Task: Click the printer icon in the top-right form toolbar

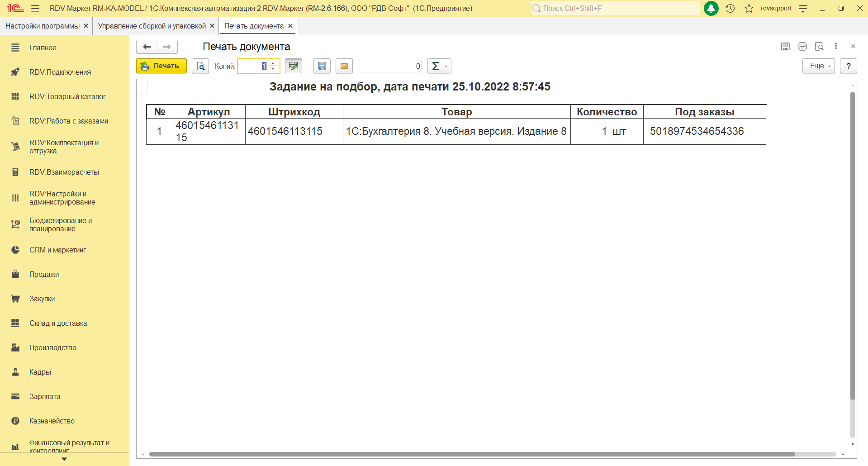Action: (x=802, y=46)
